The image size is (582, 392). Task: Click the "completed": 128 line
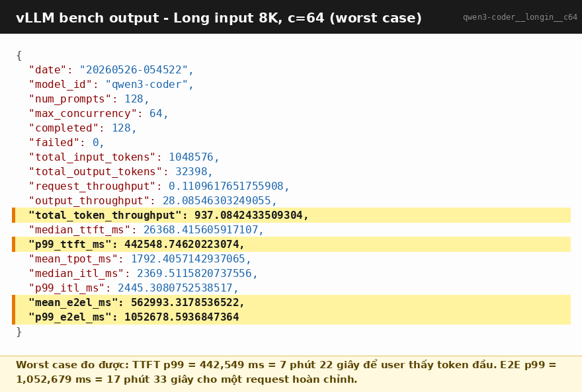[83, 128]
